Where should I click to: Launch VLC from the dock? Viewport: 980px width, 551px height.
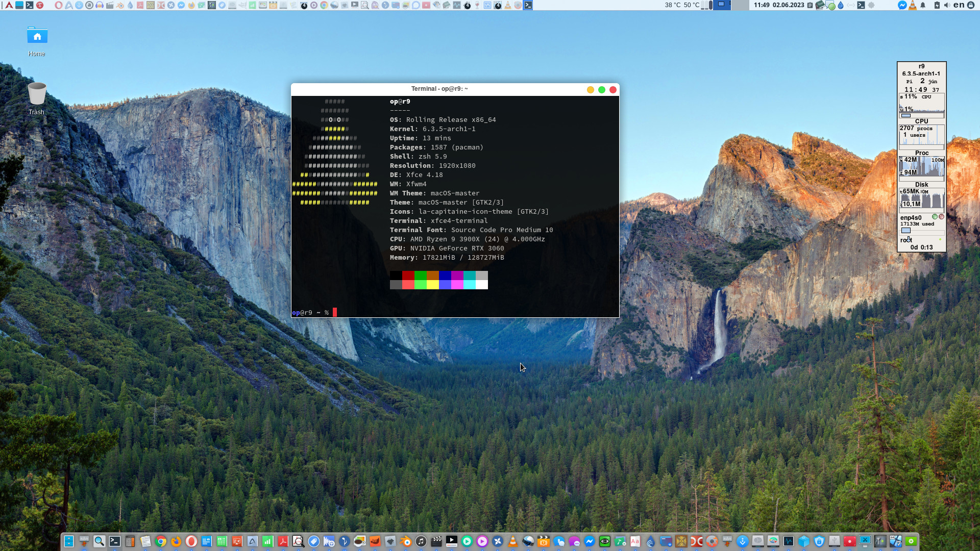point(513,541)
